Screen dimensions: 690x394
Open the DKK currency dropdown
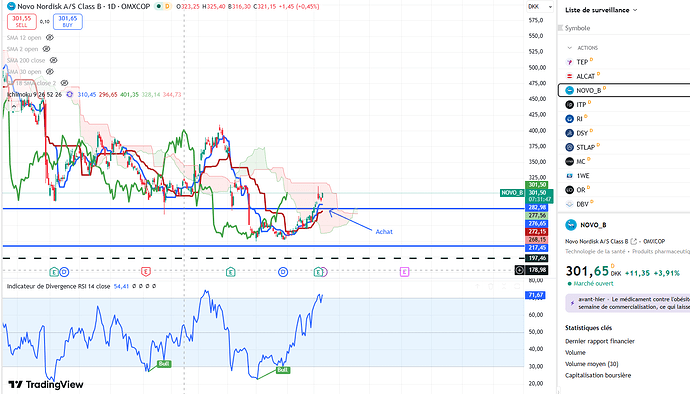coord(540,7)
